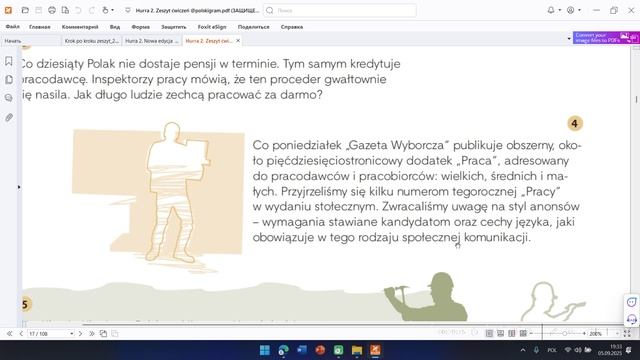Select continuous page view mode
The width and height of the screenshot is (640, 360).
coord(500,334)
